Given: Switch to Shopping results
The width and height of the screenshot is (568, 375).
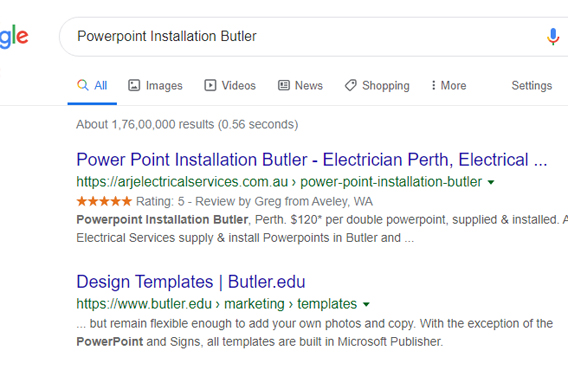Looking at the screenshot, I should [377, 86].
